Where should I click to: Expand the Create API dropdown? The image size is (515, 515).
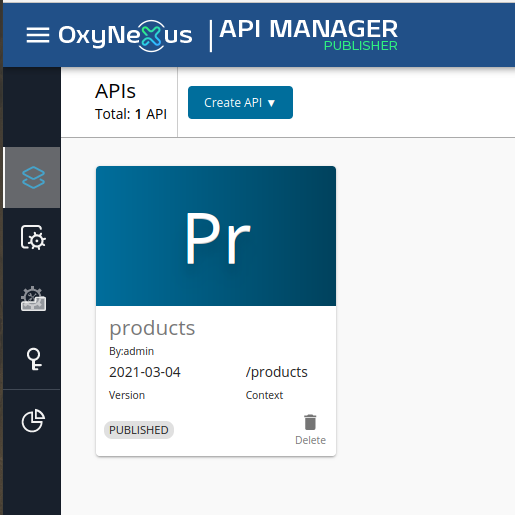click(x=240, y=102)
